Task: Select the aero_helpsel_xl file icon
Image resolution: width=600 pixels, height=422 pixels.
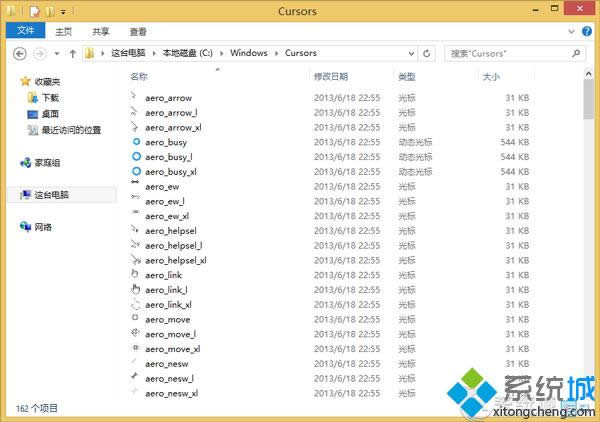Action: pos(136,259)
